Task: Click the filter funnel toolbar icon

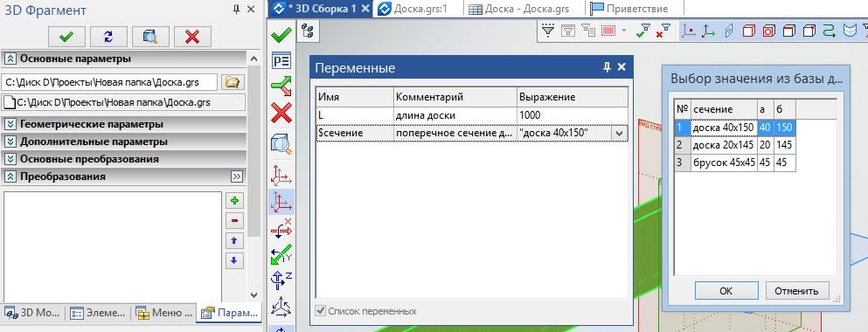Action: click(x=548, y=31)
